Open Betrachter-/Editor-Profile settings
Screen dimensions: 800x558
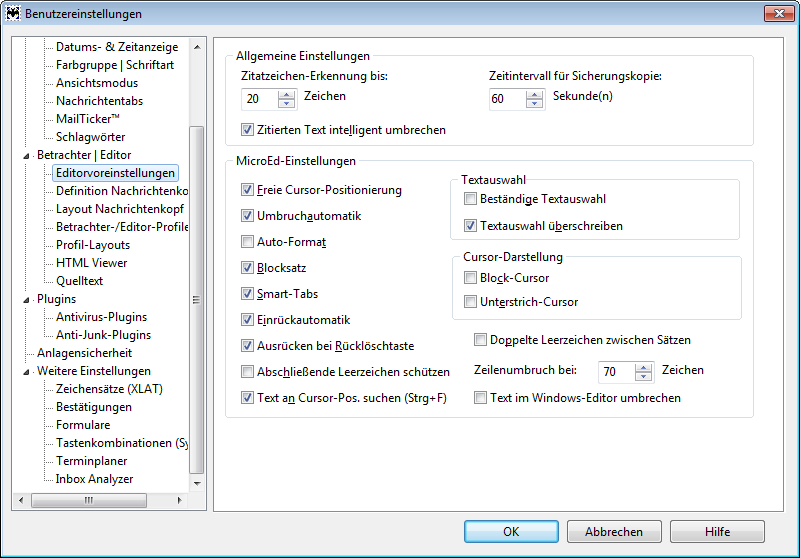121,227
